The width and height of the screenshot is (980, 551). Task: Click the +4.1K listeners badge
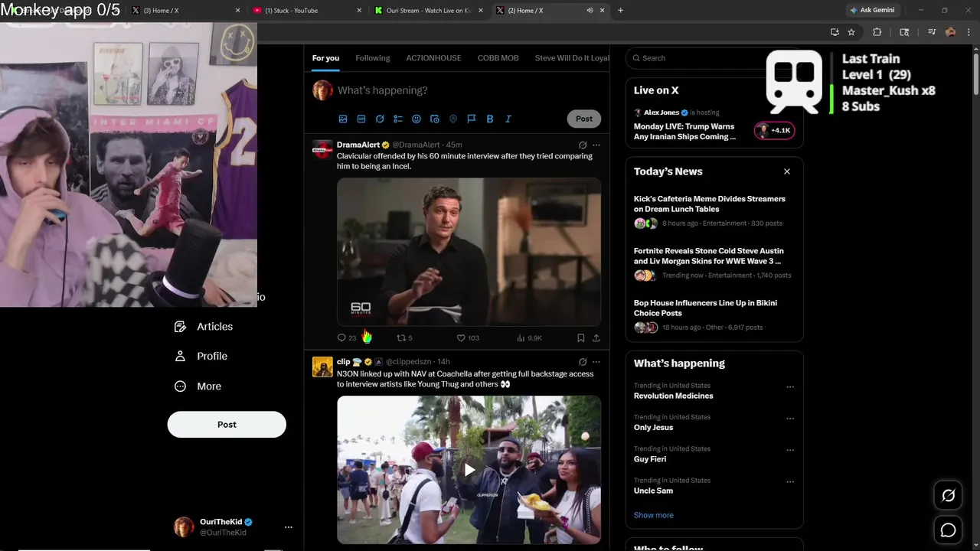click(774, 131)
